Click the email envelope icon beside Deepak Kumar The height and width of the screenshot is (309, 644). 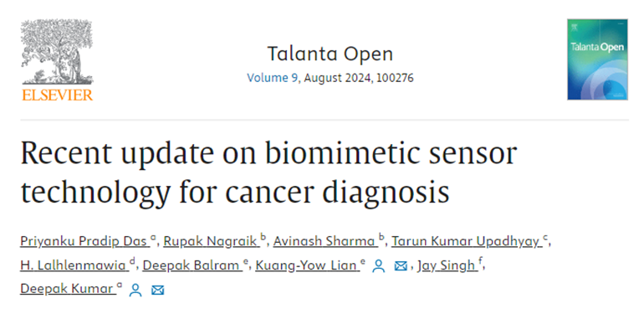(158, 290)
